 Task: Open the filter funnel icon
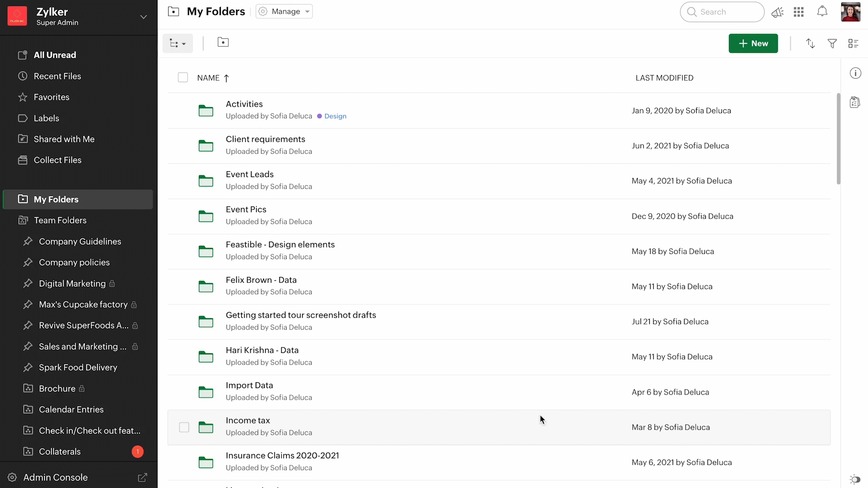tap(832, 43)
